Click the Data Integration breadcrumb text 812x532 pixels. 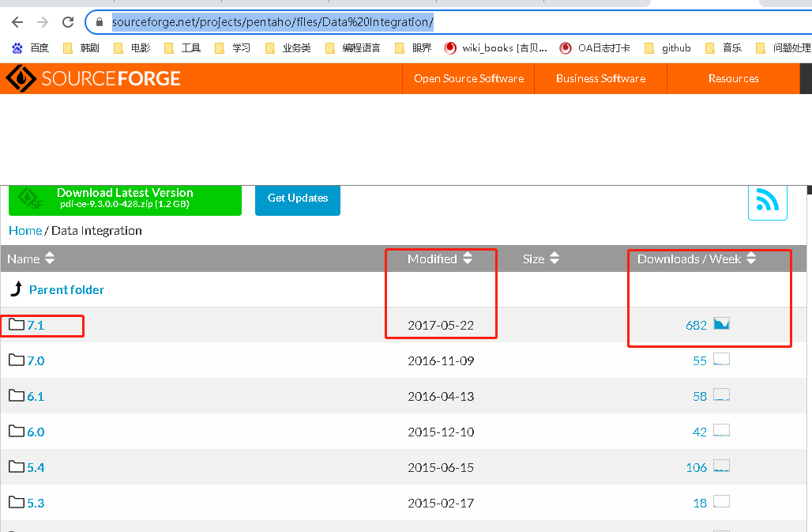pyautogui.click(x=96, y=231)
